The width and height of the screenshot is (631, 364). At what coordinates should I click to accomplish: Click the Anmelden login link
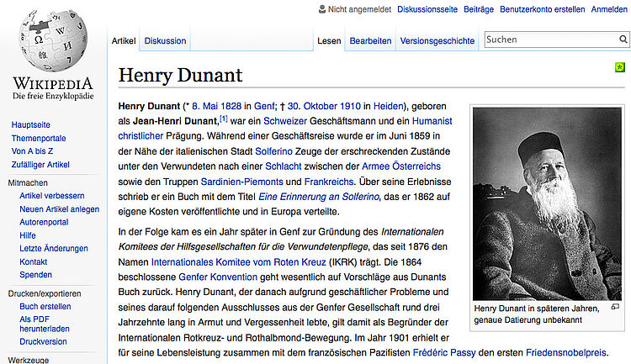tap(609, 9)
